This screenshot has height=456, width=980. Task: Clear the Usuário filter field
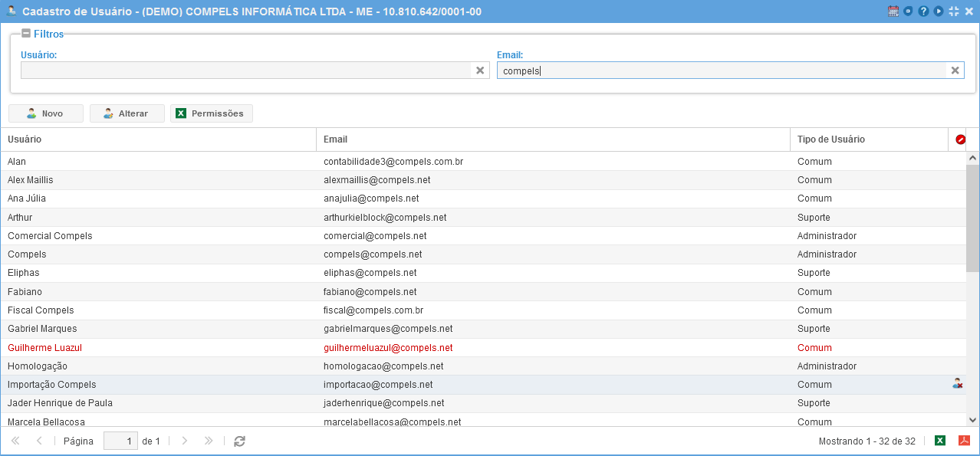pos(480,71)
